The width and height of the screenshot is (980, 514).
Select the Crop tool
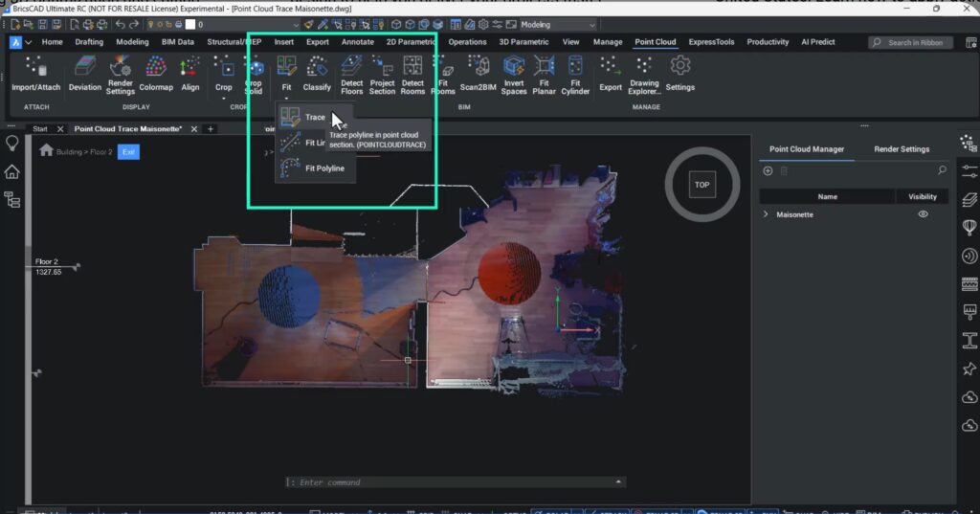[224, 75]
